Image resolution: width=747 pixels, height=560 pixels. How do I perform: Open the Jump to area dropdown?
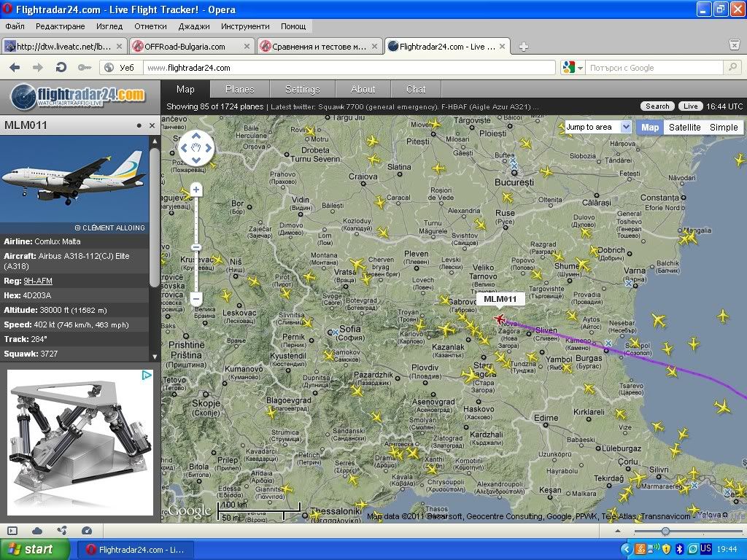point(598,127)
